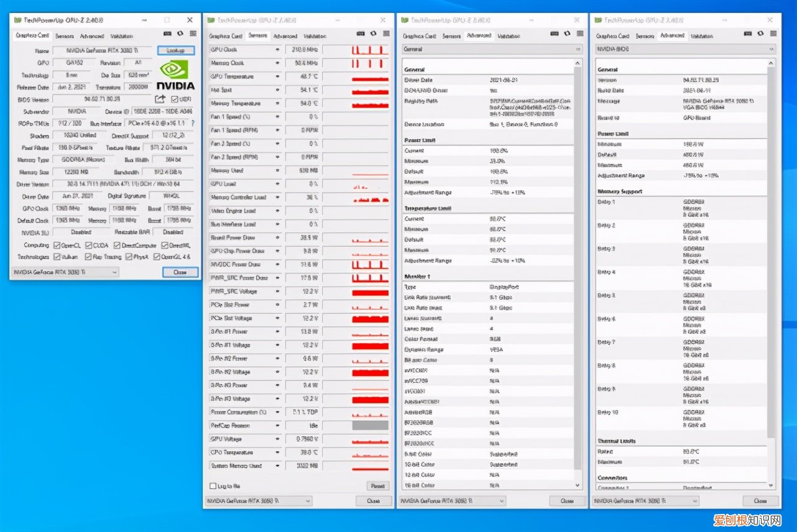Open the General section dropdown on the Advanced tab
The width and height of the screenshot is (797, 532).
click(x=578, y=49)
